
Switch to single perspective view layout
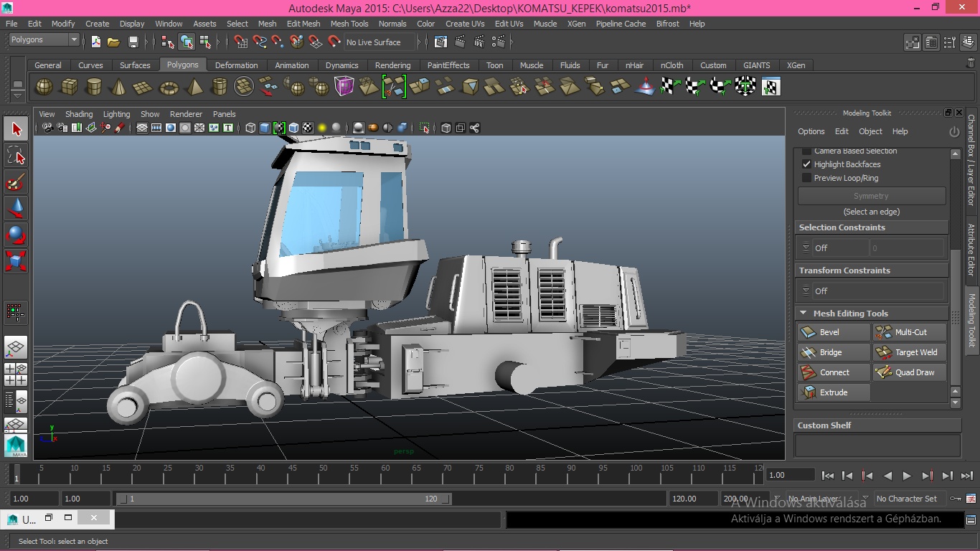click(x=16, y=348)
